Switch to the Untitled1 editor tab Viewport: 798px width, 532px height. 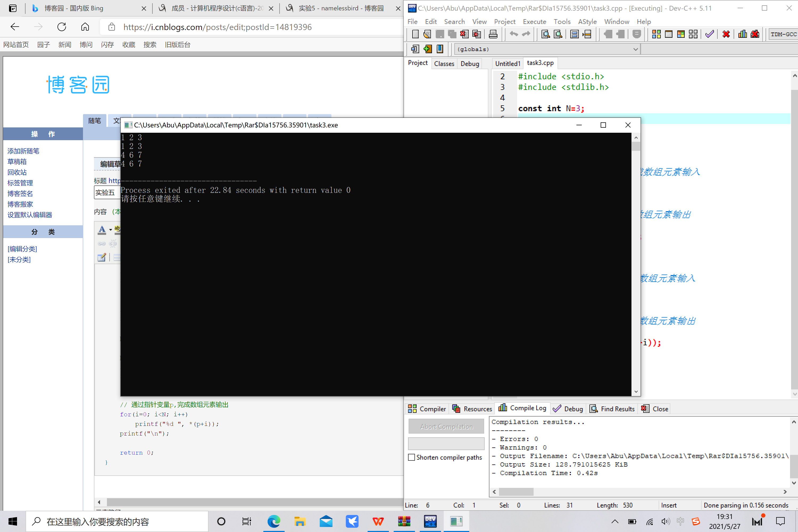[x=507, y=64]
